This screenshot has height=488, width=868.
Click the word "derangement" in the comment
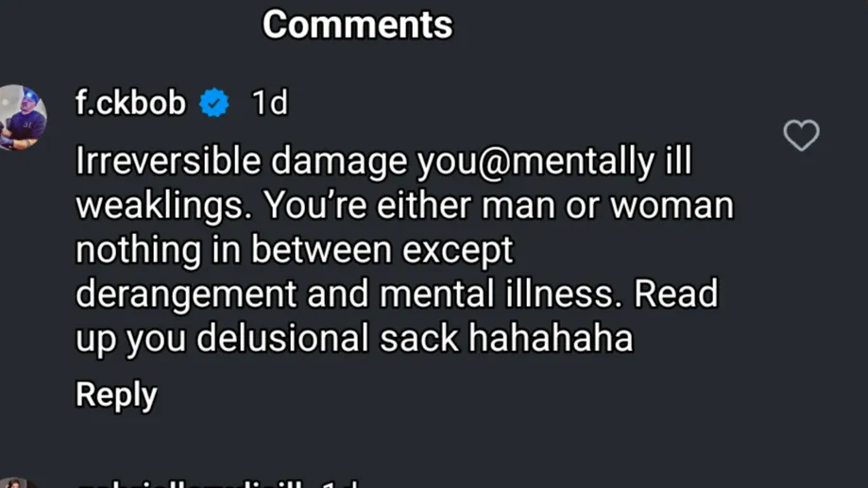(x=185, y=294)
